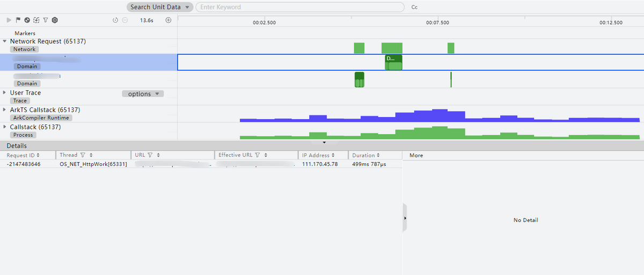Zoom in timeline with plus icon
Image resolution: width=644 pixels, height=275 pixels.
(x=168, y=20)
